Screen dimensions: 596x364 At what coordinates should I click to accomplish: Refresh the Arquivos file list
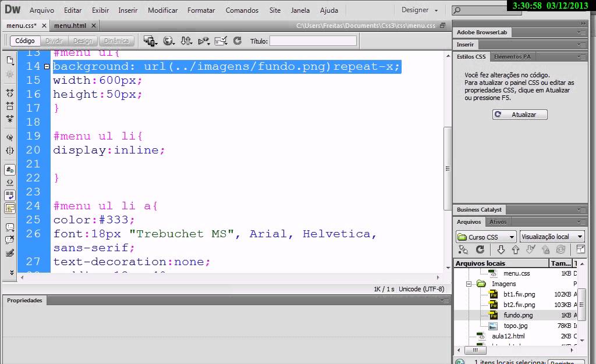click(480, 249)
